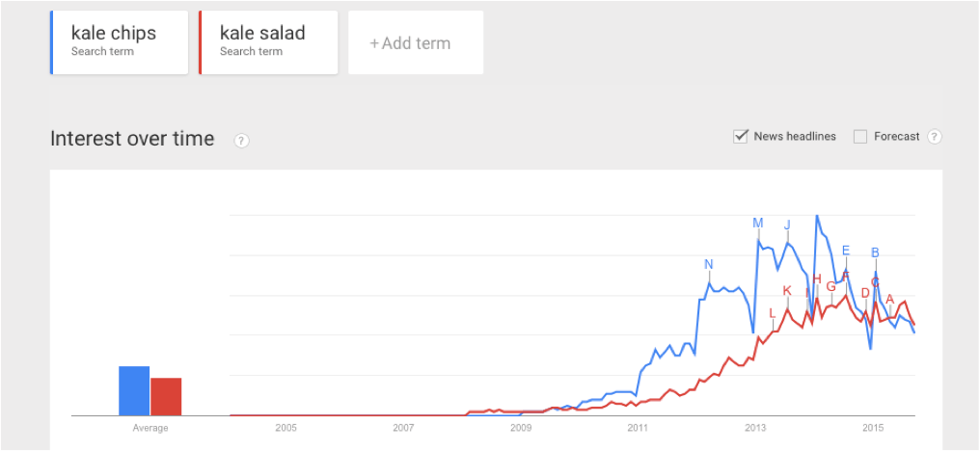The height and width of the screenshot is (451, 980).
Task: Click the + Add term box
Action: [416, 43]
